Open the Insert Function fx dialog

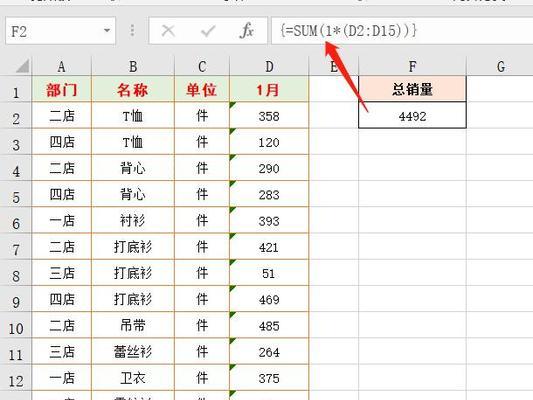247,31
